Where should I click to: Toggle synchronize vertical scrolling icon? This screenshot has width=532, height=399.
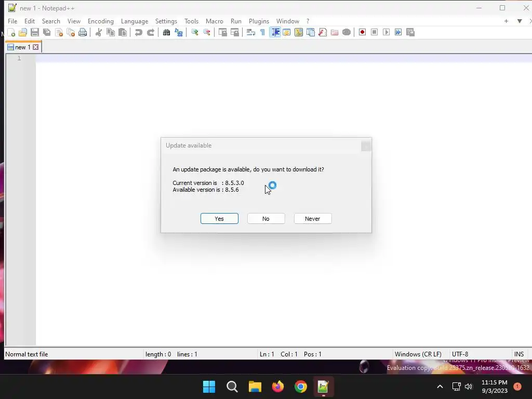(x=222, y=32)
